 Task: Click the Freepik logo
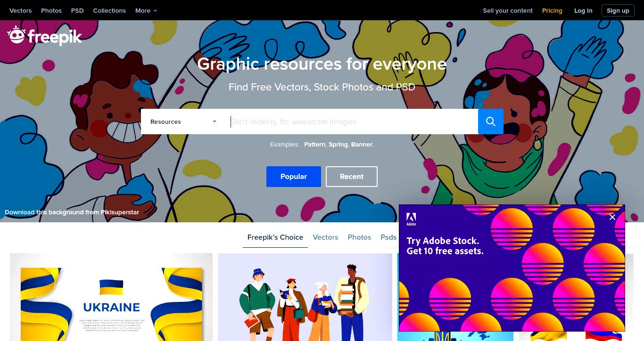pyautogui.click(x=45, y=35)
